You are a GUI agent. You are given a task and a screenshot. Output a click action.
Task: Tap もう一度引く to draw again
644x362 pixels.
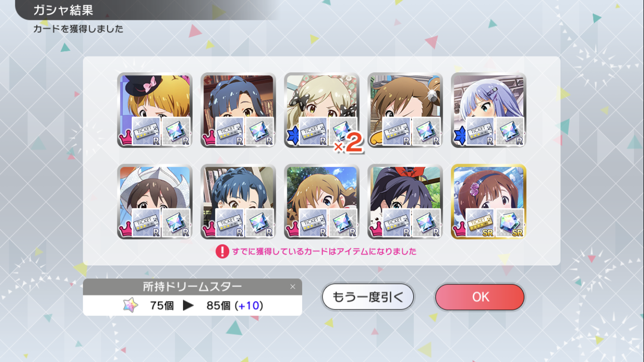coord(368,297)
